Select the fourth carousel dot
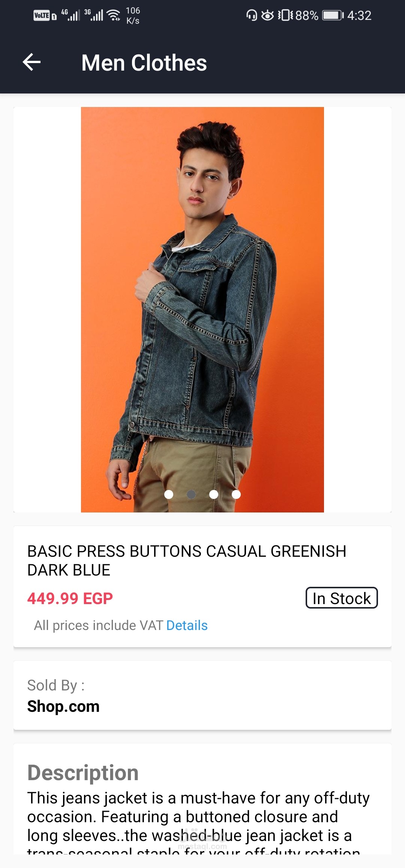Screen dimensions: 405x868 (236, 494)
